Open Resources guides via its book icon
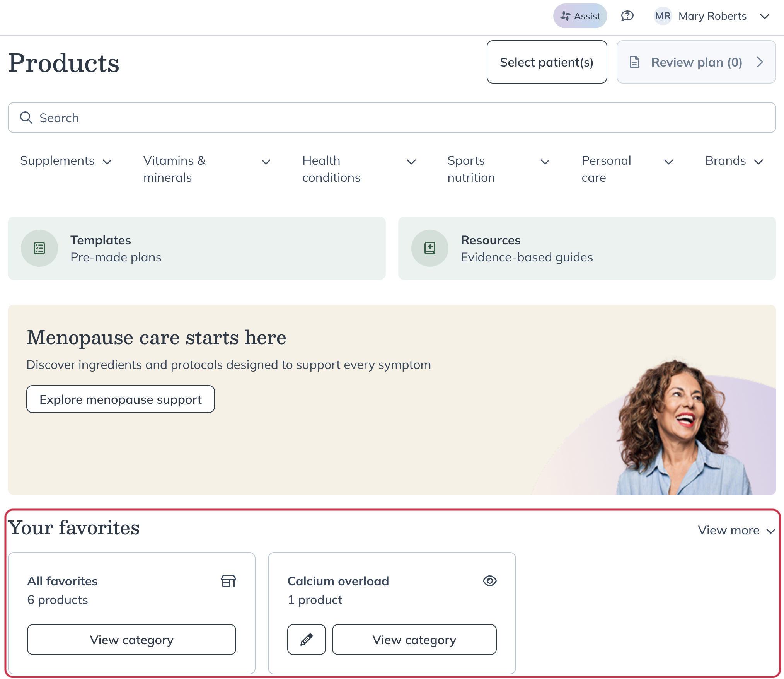 coord(429,248)
